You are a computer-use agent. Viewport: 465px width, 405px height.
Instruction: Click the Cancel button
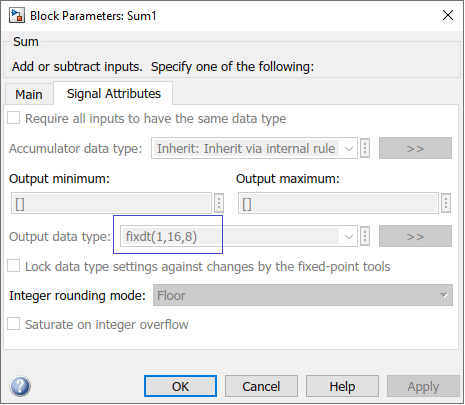pyautogui.click(x=261, y=386)
